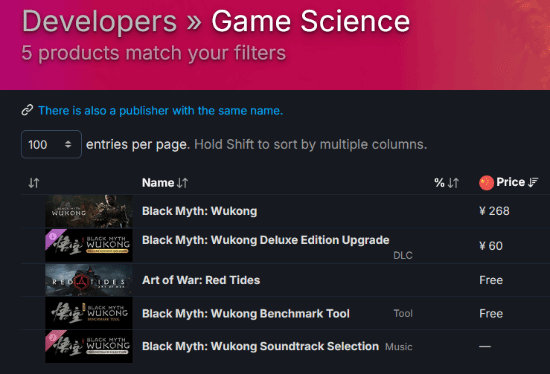This screenshot has width=550, height=374.
Task: Open Black Myth: Wukong game thumbnail
Action: [89, 211]
